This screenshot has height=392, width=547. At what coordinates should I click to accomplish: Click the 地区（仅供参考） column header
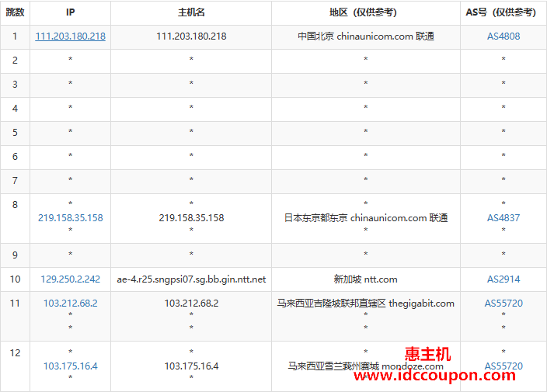[x=365, y=12]
